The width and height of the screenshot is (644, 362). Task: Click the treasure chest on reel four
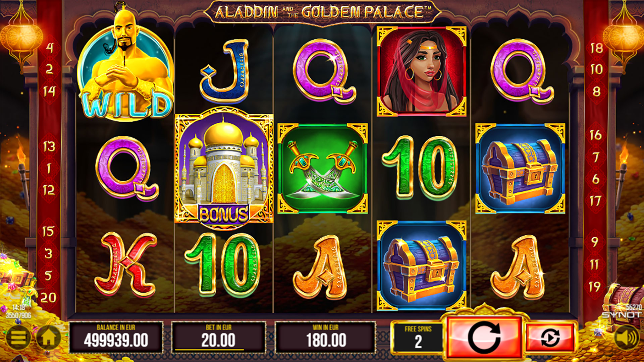pos(421,266)
